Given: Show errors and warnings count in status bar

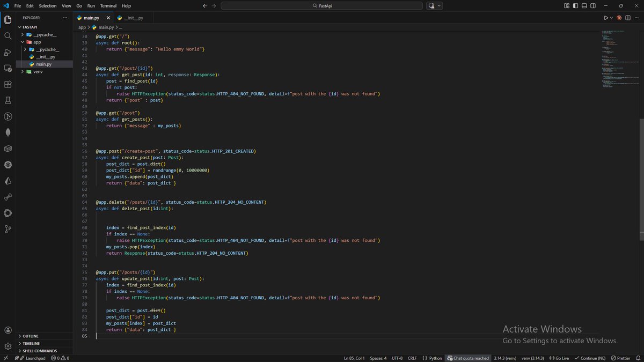Looking at the screenshot, I should coord(60,358).
